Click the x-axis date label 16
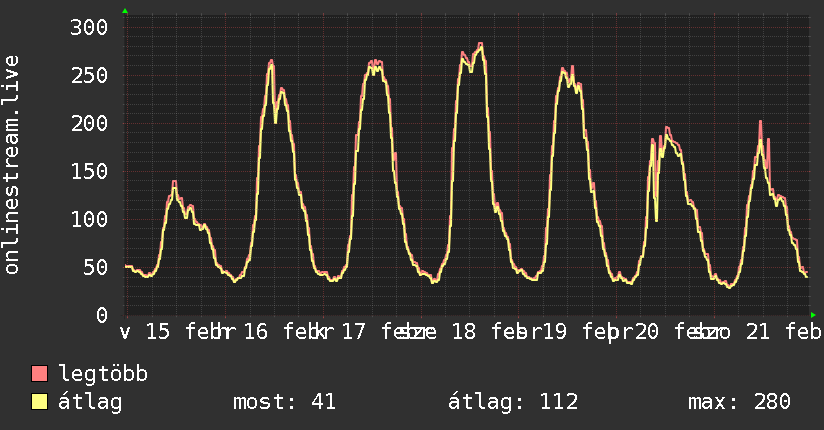This screenshot has width=824, height=430. click(255, 332)
